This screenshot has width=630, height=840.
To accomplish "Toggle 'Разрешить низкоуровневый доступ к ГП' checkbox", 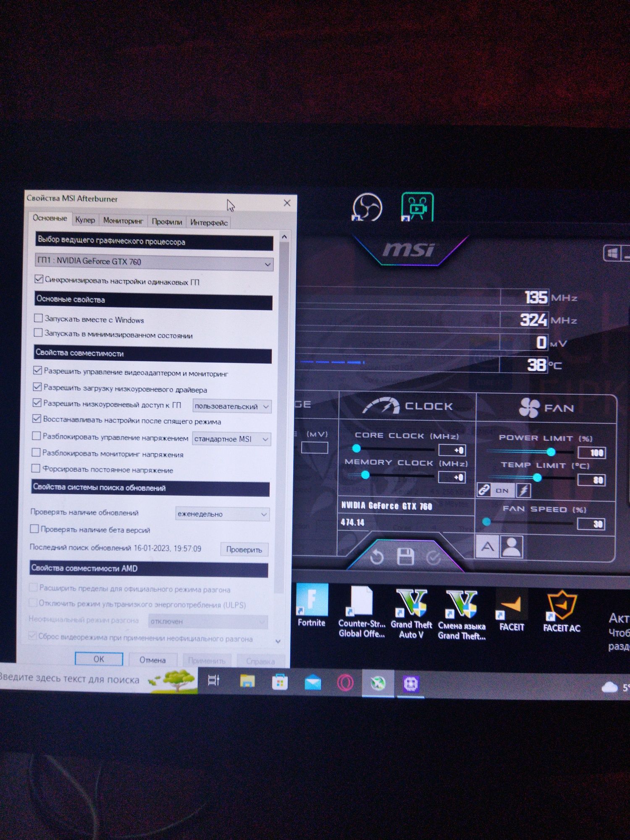I will click(37, 403).
